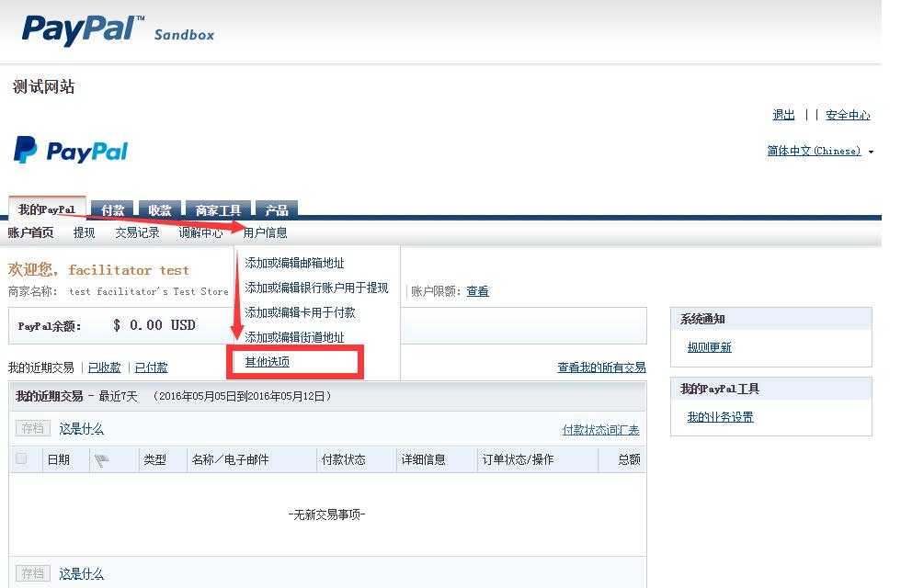Screen dimensions: 901x588
Task: Click the lower 存档 button
Action: (x=33, y=573)
